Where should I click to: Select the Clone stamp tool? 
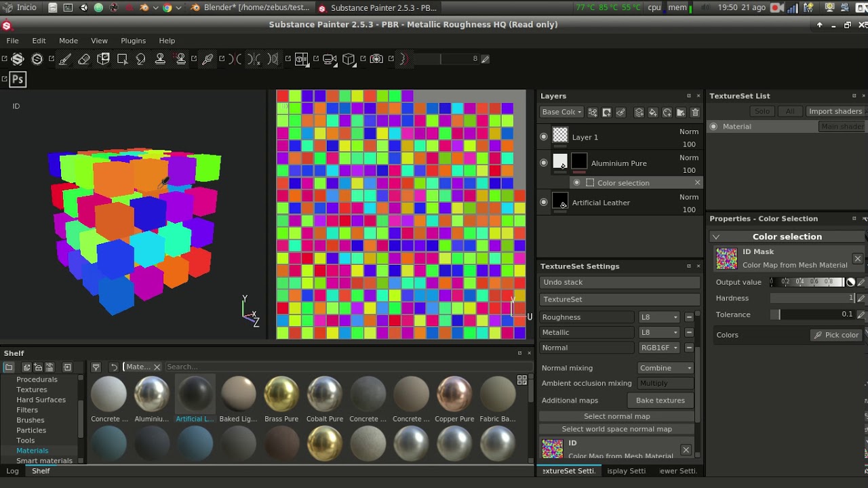tap(161, 59)
